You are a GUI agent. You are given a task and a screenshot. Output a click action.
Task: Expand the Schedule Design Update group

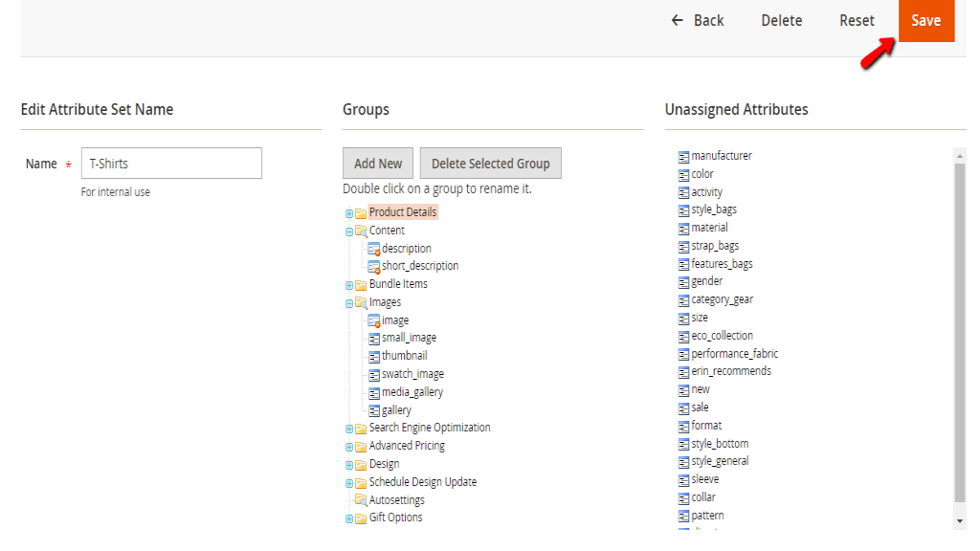click(x=349, y=483)
